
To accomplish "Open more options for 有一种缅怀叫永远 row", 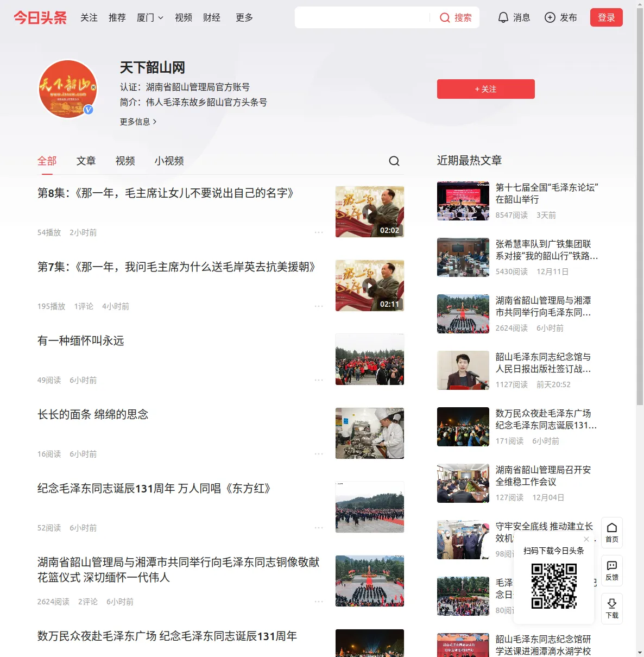I will tap(319, 380).
